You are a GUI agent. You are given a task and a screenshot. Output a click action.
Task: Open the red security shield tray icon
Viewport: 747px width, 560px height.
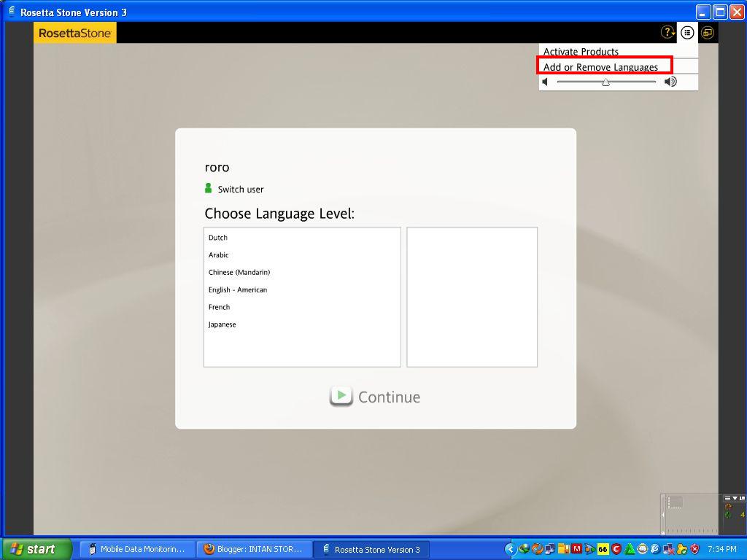pyautogui.click(x=694, y=549)
